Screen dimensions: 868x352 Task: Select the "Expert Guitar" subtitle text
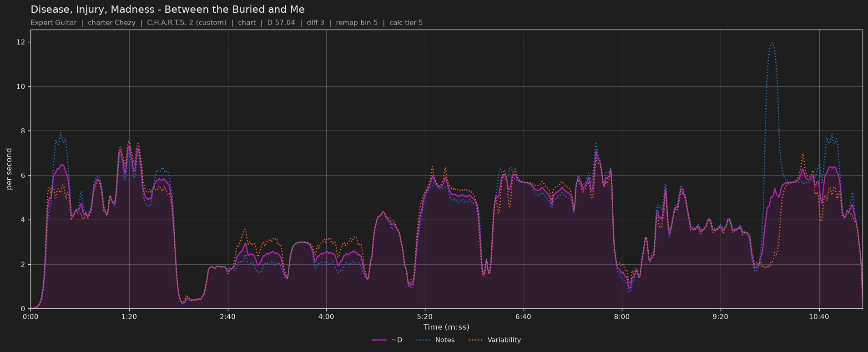click(54, 23)
